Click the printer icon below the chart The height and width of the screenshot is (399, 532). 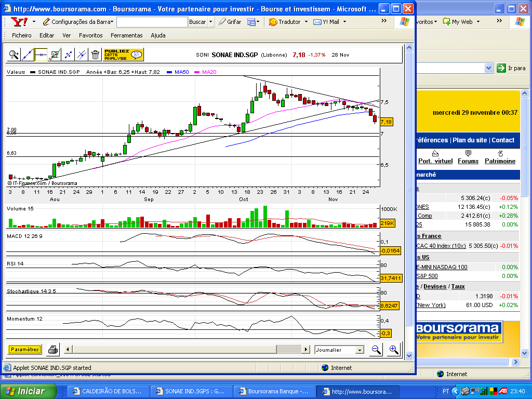point(53,350)
